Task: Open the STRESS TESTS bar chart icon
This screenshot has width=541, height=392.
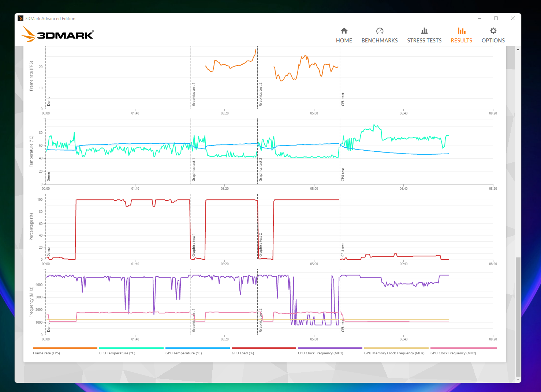Action: (x=424, y=31)
